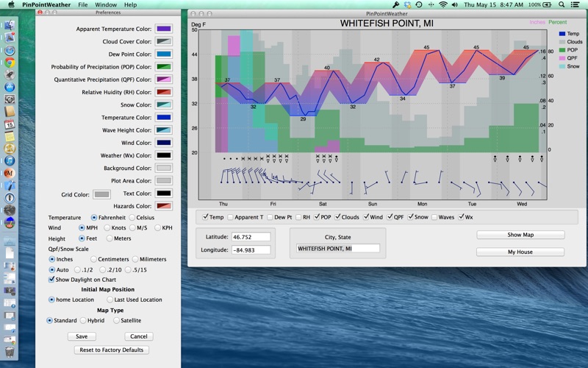The image size is (588, 368).
Task: Open Google Chrome from the dock
Action: click(x=10, y=63)
